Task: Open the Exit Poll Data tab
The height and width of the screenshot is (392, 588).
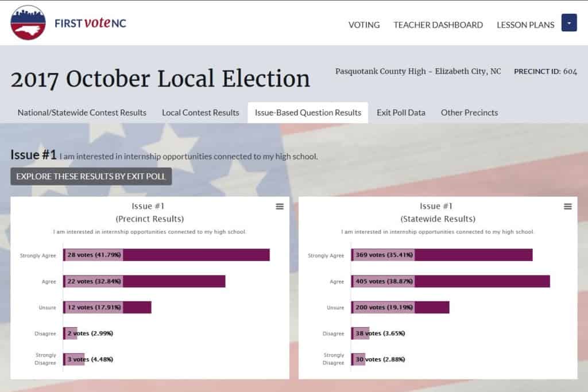Action: (x=401, y=112)
